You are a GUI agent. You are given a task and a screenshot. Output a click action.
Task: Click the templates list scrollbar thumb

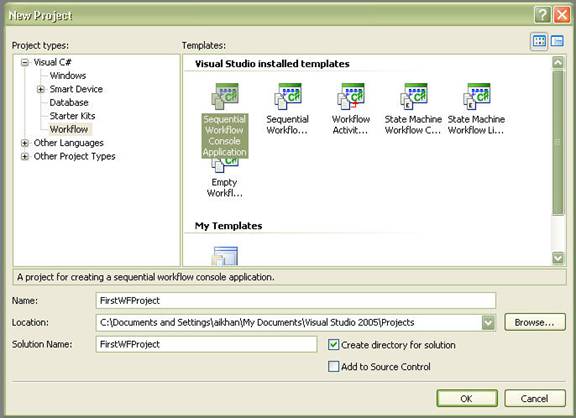point(558,143)
